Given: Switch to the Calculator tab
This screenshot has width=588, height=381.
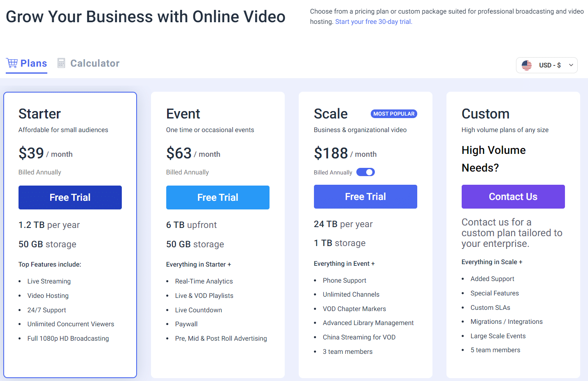Looking at the screenshot, I should 95,63.
